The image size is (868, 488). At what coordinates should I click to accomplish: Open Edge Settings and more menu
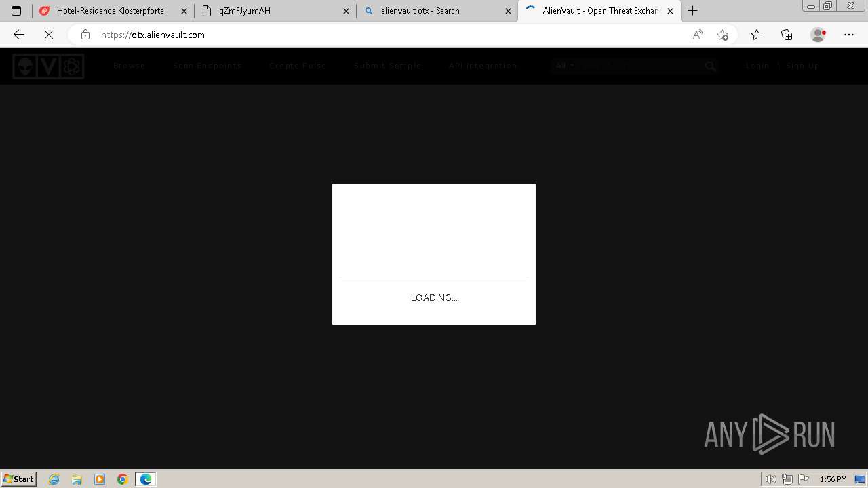click(x=849, y=35)
